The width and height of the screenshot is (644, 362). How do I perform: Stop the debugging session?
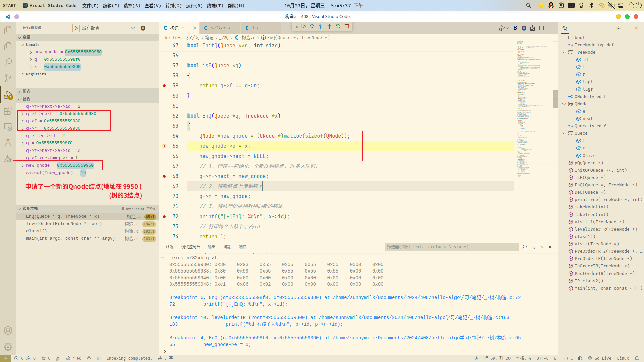[x=347, y=26]
